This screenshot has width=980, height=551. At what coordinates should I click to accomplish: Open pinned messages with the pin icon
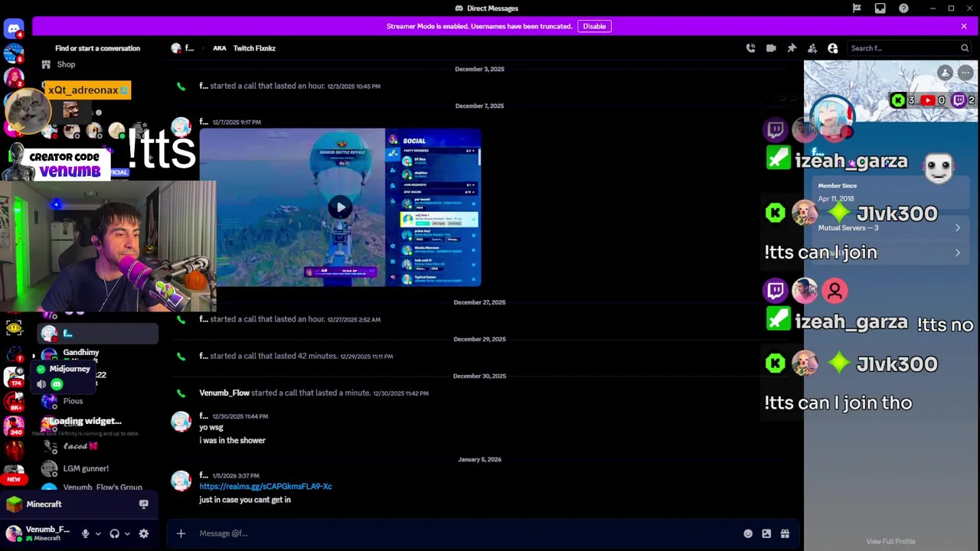click(792, 48)
